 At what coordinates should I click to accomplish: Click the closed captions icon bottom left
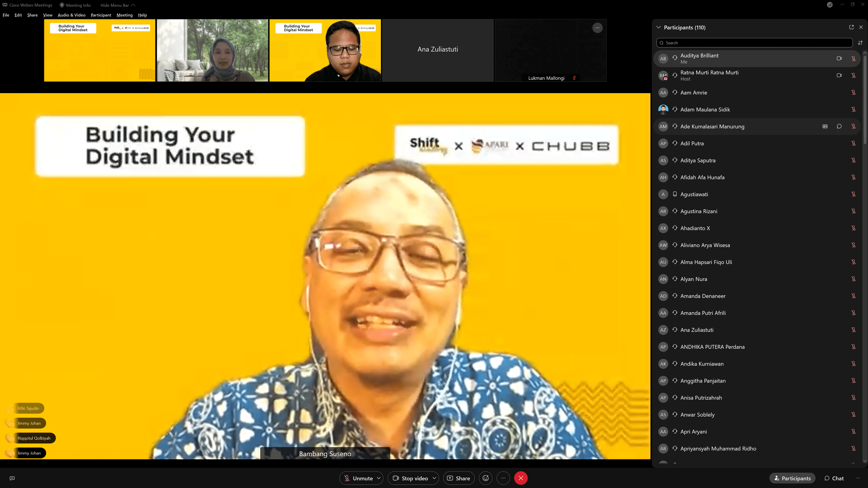(12, 478)
